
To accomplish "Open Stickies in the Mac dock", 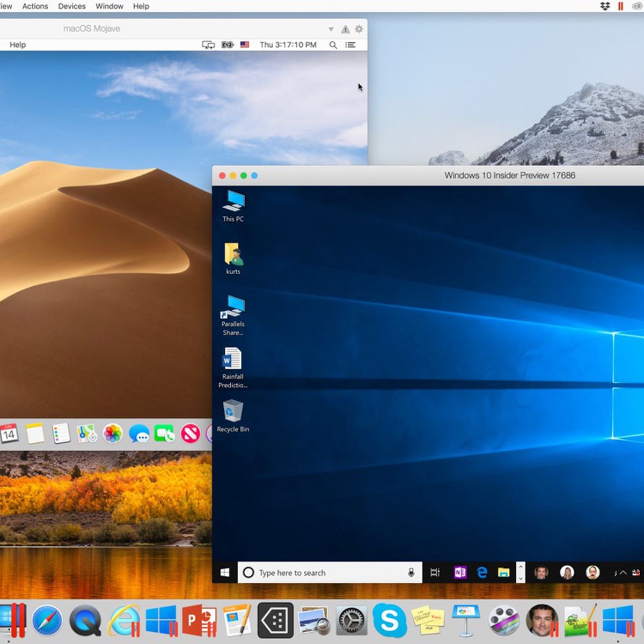I will (x=428, y=620).
